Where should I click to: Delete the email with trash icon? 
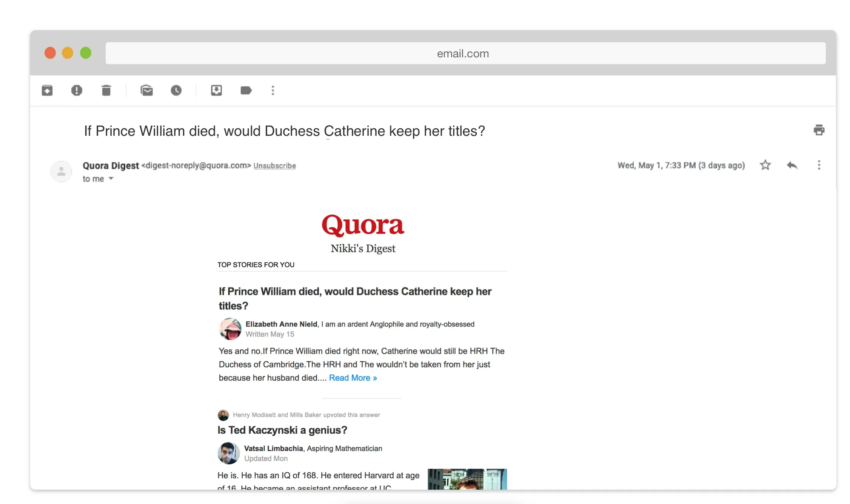(x=106, y=91)
